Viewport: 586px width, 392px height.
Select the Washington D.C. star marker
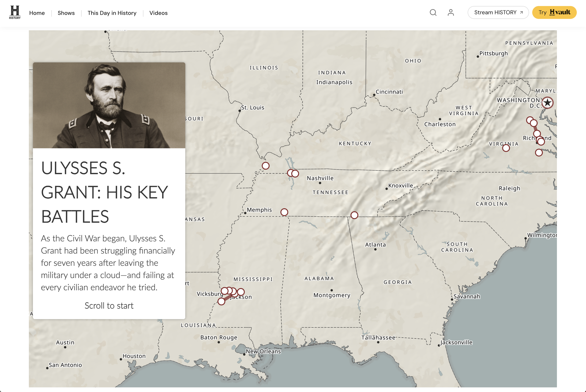(547, 102)
